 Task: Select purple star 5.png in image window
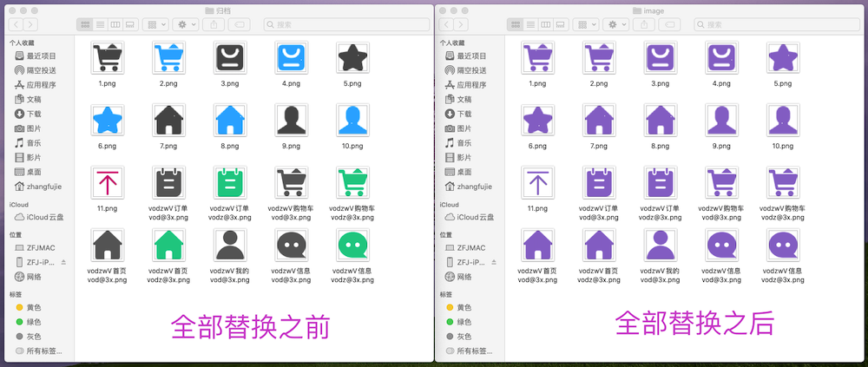(x=783, y=57)
